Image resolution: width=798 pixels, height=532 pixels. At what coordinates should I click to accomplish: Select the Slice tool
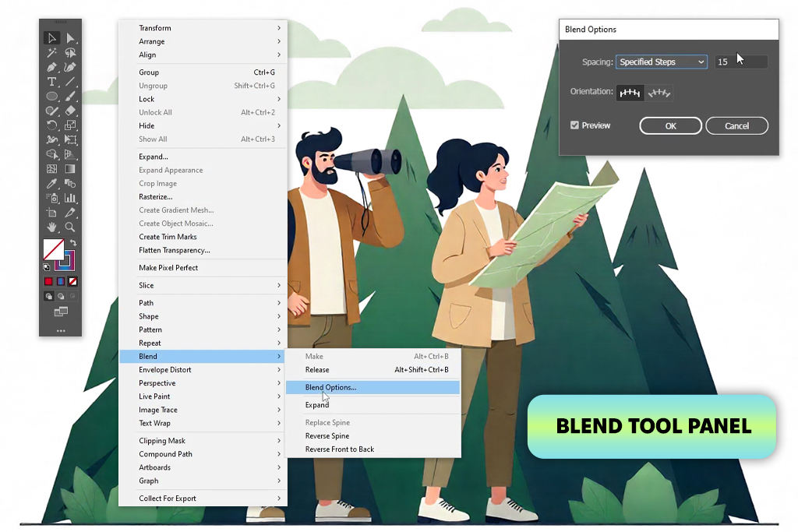[x=70, y=213]
